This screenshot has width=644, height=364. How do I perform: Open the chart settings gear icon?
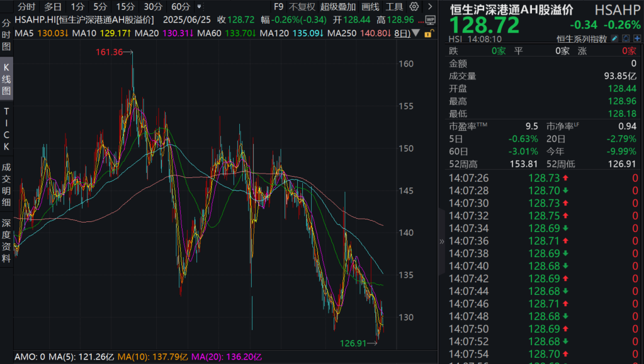tap(414, 7)
